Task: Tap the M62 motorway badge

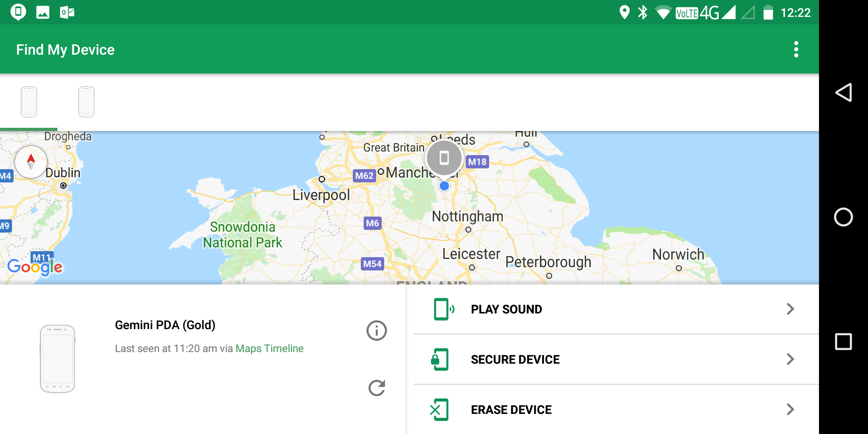Action: click(364, 176)
